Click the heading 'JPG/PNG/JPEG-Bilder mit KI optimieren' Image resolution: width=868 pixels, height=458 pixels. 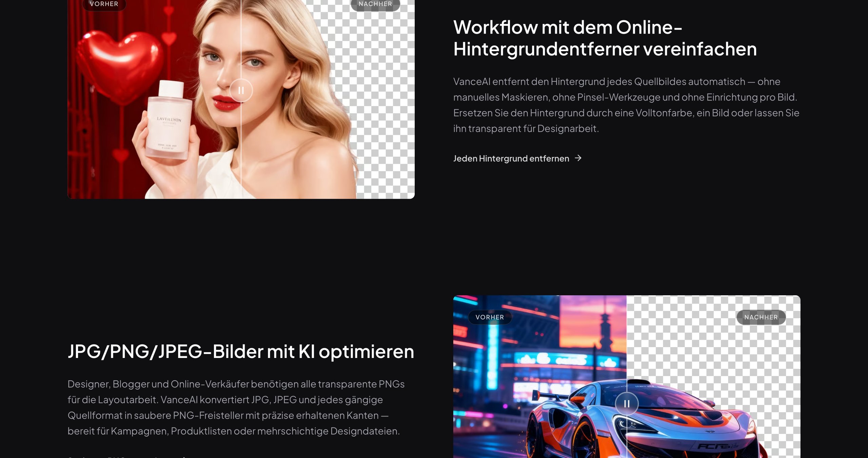point(241,352)
